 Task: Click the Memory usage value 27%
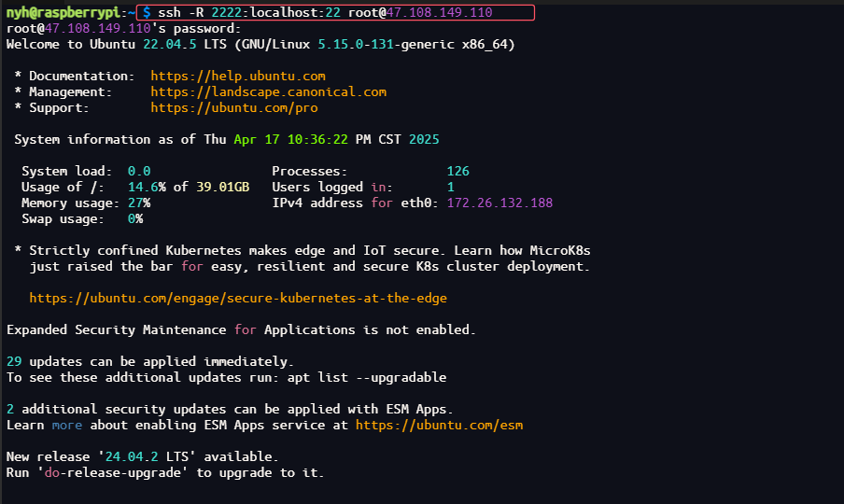click(x=139, y=203)
